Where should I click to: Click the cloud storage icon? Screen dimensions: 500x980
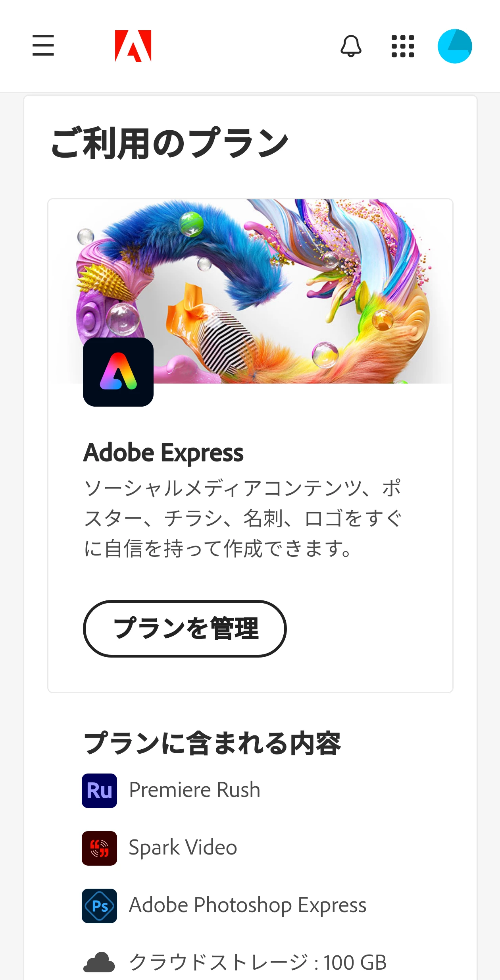click(99, 963)
